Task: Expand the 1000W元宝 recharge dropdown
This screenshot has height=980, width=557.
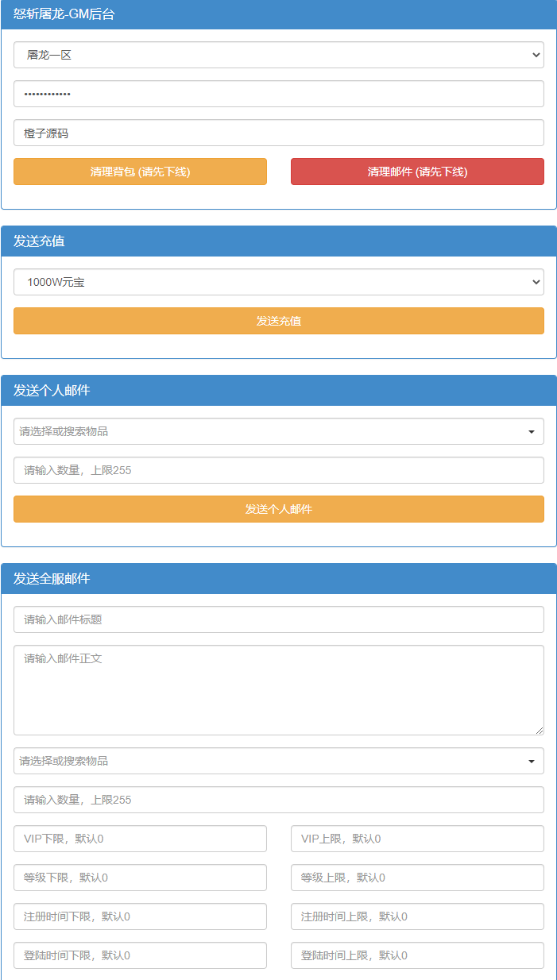Action: 278,282
